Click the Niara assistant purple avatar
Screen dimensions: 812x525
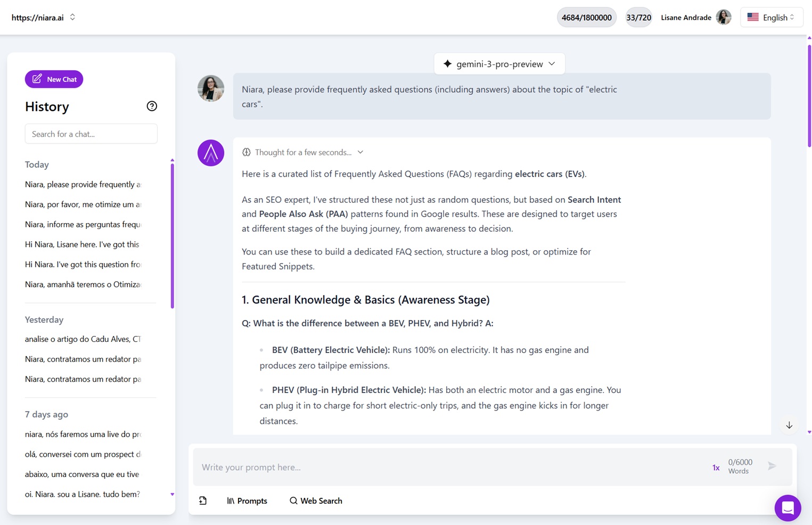pos(211,153)
